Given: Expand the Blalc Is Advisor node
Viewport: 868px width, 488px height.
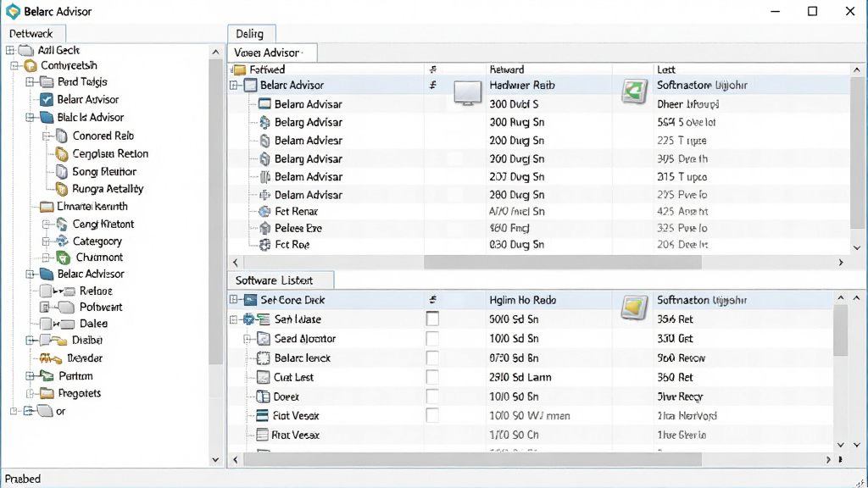Looking at the screenshot, I should [31, 118].
